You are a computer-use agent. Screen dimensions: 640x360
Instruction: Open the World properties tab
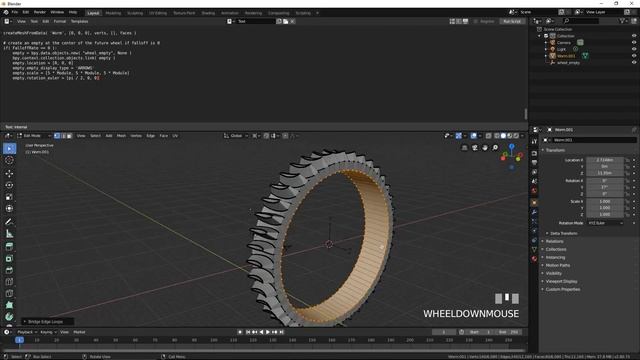(x=534, y=191)
